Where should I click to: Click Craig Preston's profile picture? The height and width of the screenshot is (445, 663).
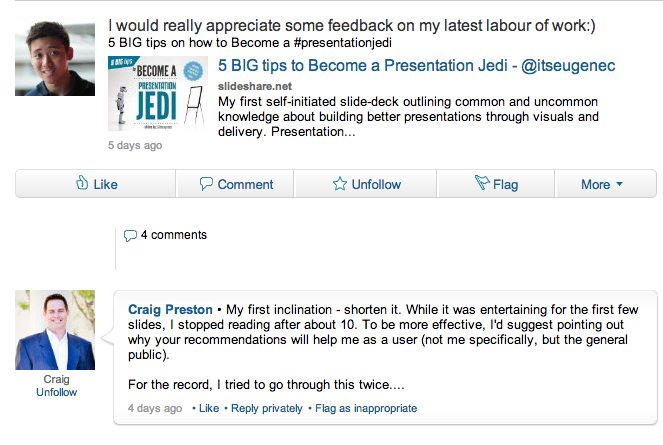tap(56, 330)
